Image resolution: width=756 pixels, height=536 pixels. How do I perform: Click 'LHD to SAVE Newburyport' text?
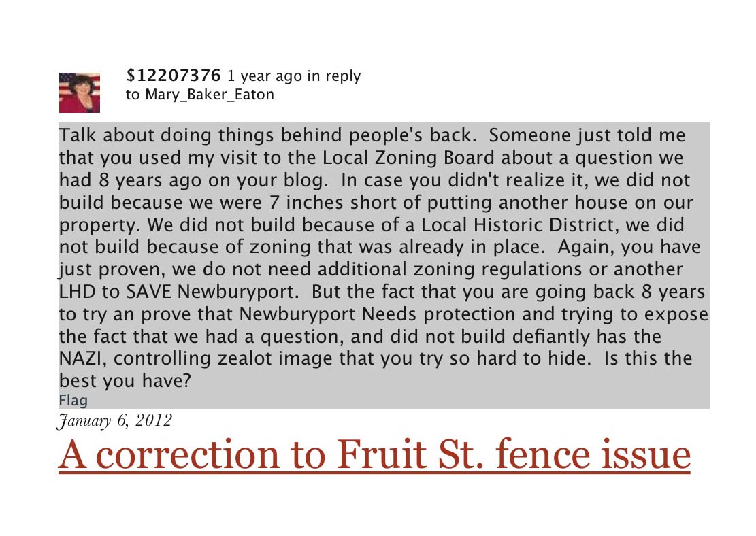178,292
